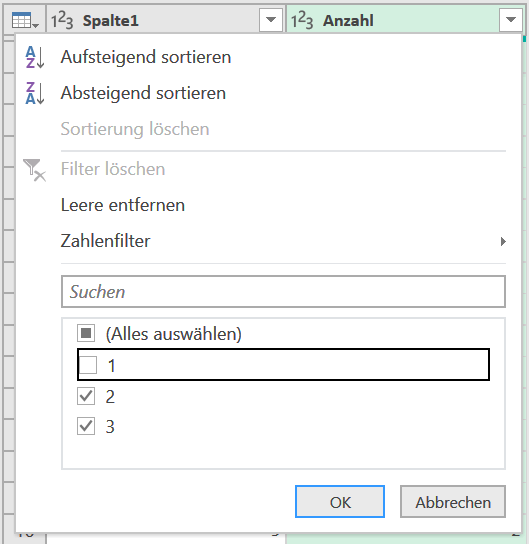
Task: Click the Abbrechen button
Action: (453, 502)
